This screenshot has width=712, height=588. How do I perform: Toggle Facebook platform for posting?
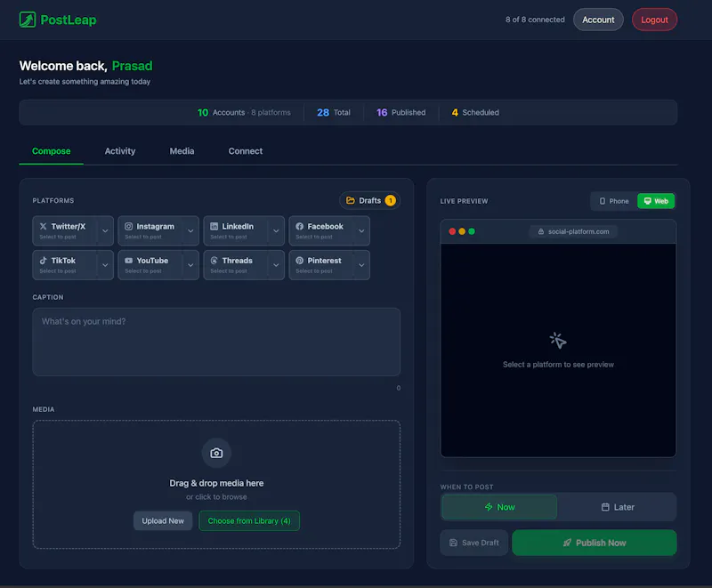(x=320, y=230)
